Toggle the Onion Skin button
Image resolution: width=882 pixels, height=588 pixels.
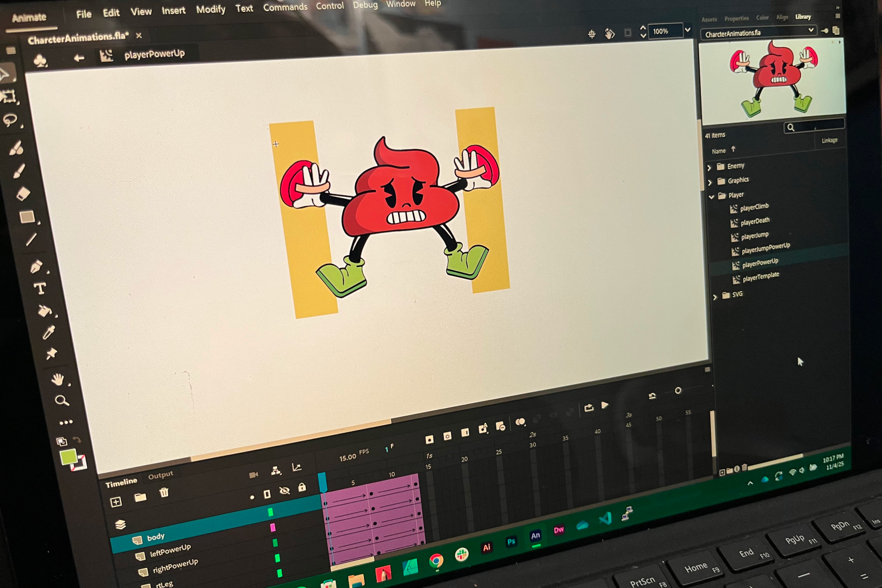pos(520,422)
